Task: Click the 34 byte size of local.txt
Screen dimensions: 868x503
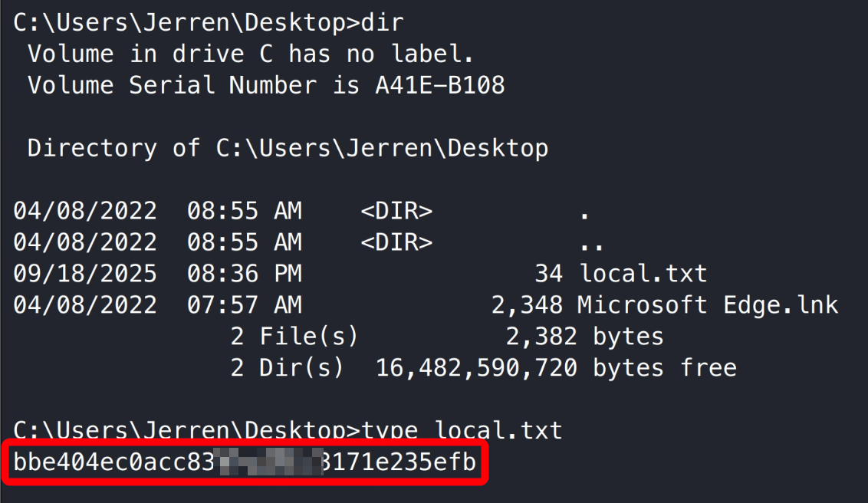Action: [548, 272]
